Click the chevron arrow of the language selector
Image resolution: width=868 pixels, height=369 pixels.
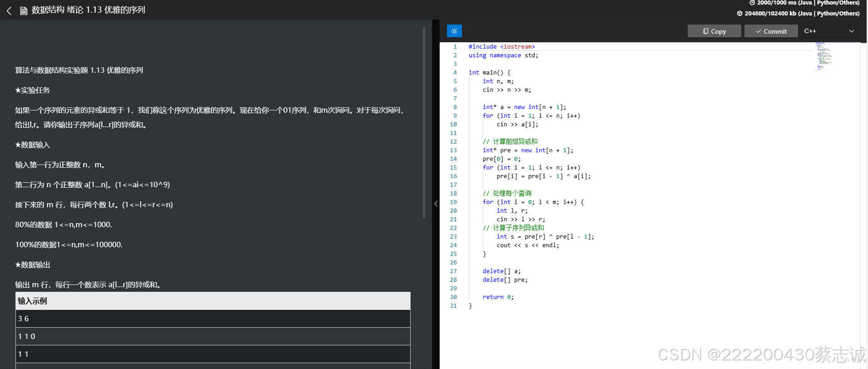852,31
